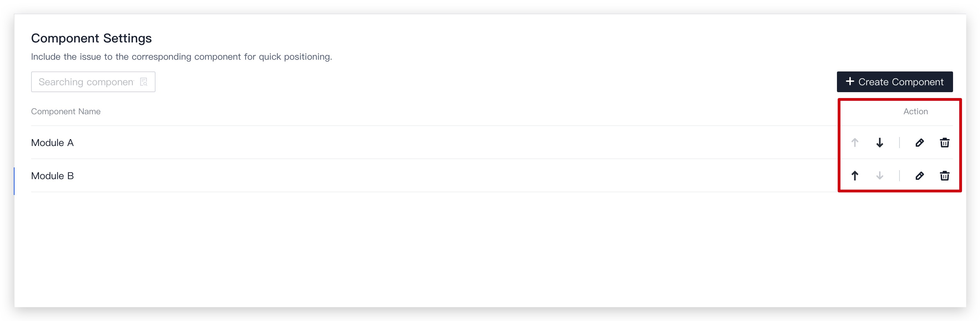Delete Module B using the trash icon

(x=945, y=175)
